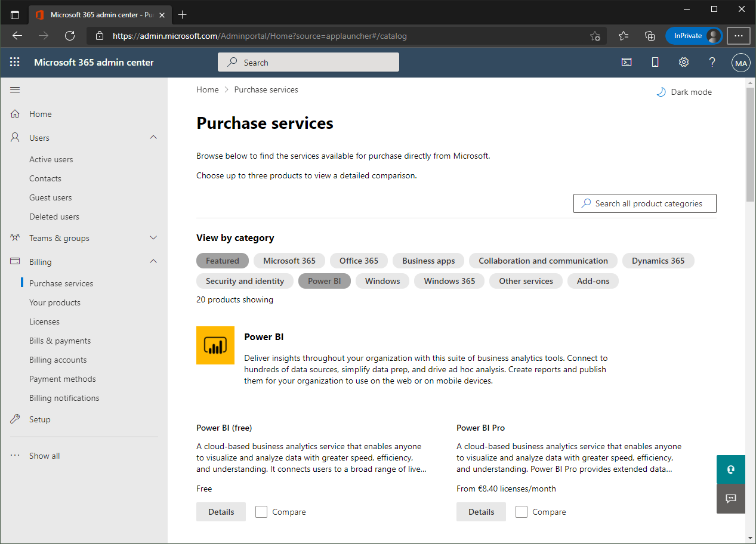Viewport: 756px width, 544px height.
Task: Click the Power BI product icon
Action: tap(215, 345)
